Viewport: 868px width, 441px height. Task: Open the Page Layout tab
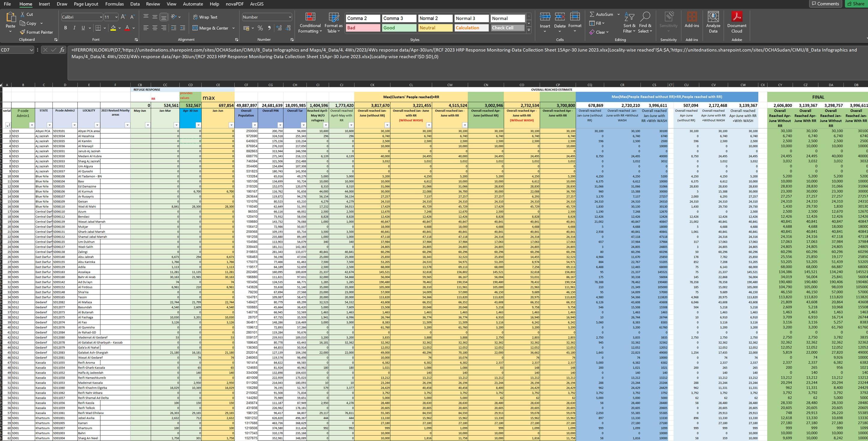click(x=86, y=4)
